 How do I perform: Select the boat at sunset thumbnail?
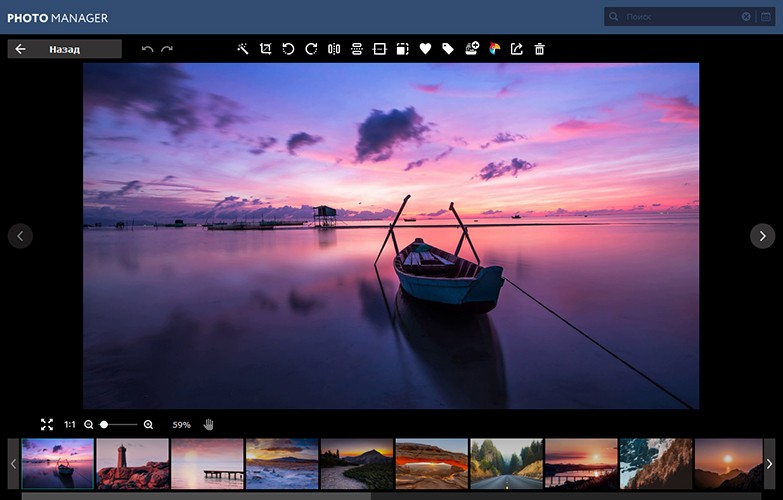57,464
